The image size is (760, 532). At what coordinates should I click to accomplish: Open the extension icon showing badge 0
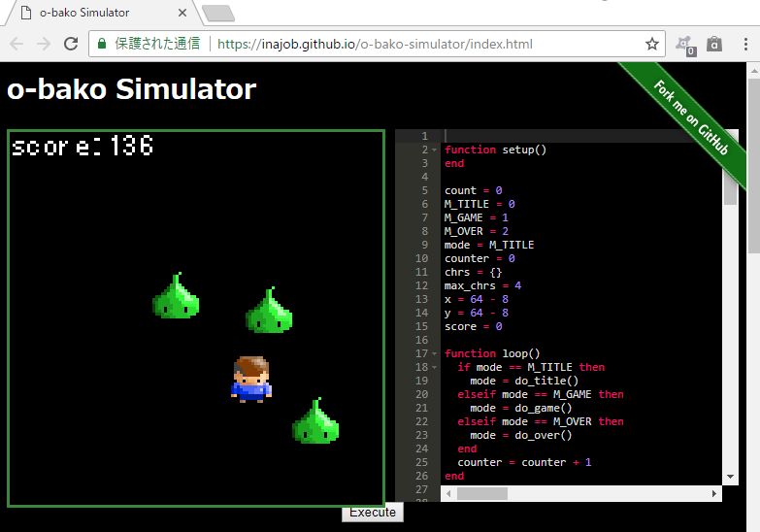[686, 45]
